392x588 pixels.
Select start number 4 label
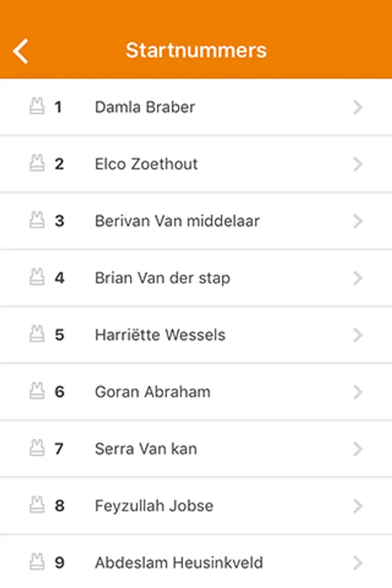[59, 278]
